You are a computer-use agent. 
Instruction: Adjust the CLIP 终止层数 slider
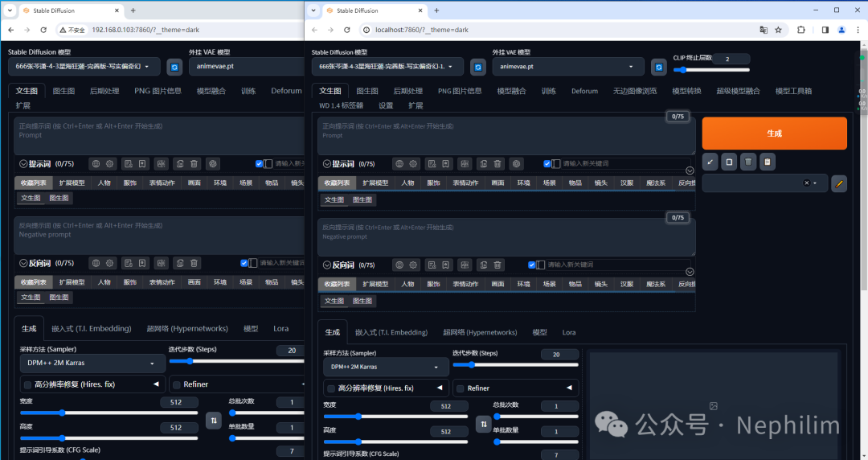tap(711, 70)
